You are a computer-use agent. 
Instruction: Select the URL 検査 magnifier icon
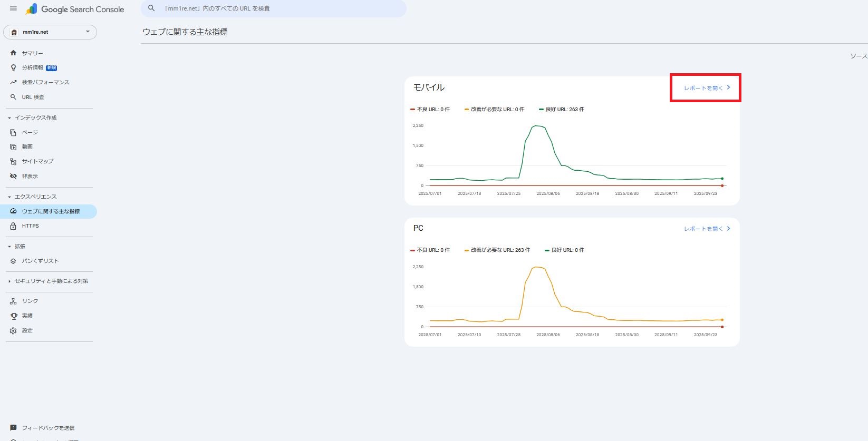click(x=13, y=97)
